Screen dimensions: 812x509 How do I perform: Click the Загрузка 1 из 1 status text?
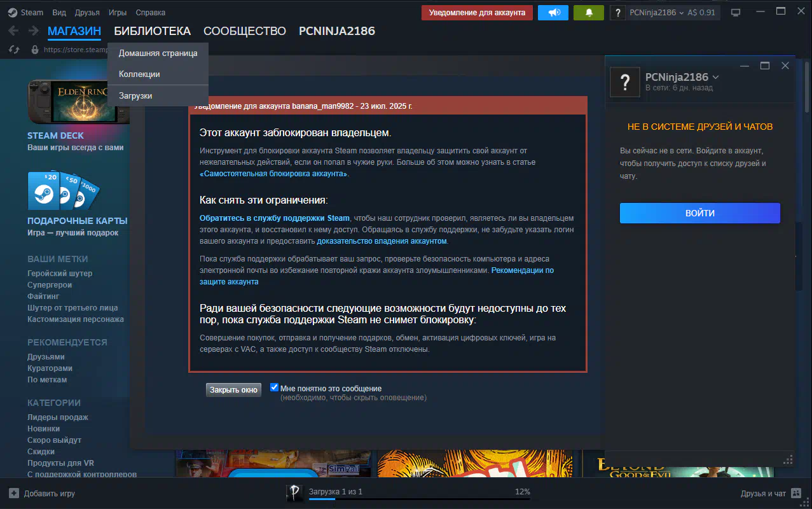coord(336,492)
